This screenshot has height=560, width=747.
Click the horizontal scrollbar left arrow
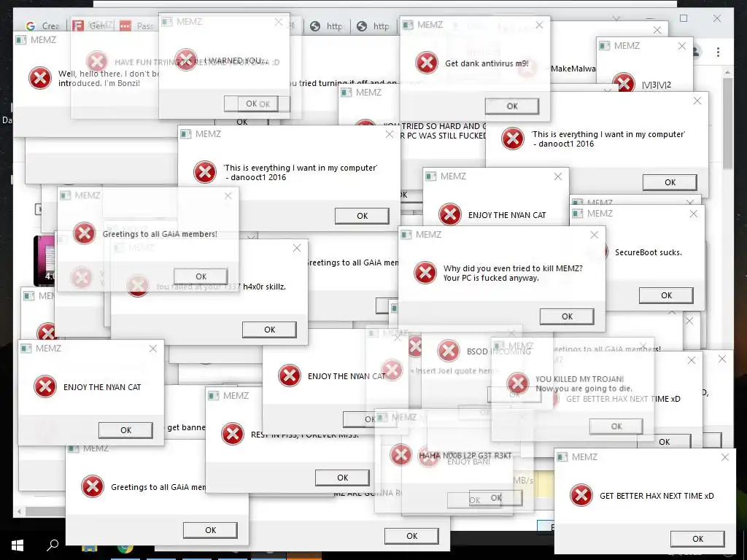coord(20,511)
